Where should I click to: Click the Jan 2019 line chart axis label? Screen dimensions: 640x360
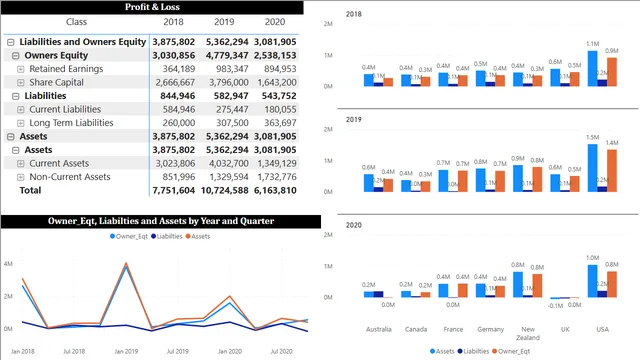[x=126, y=351]
